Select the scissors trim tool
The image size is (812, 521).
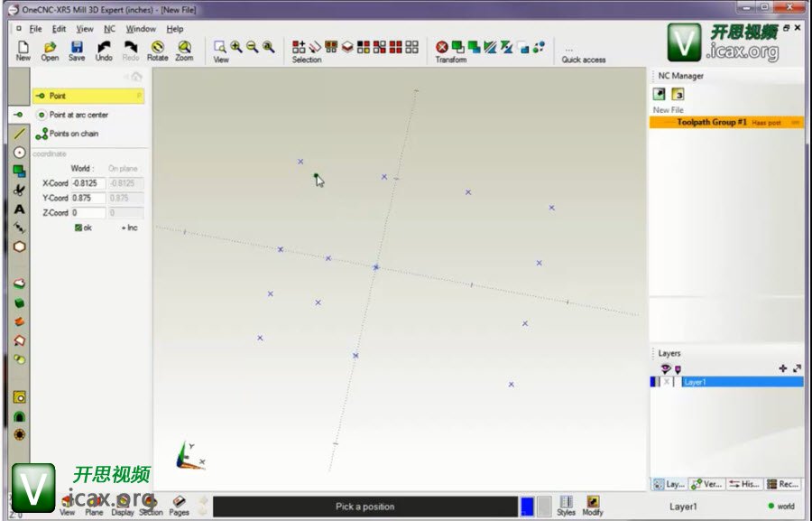click(19, 191)
